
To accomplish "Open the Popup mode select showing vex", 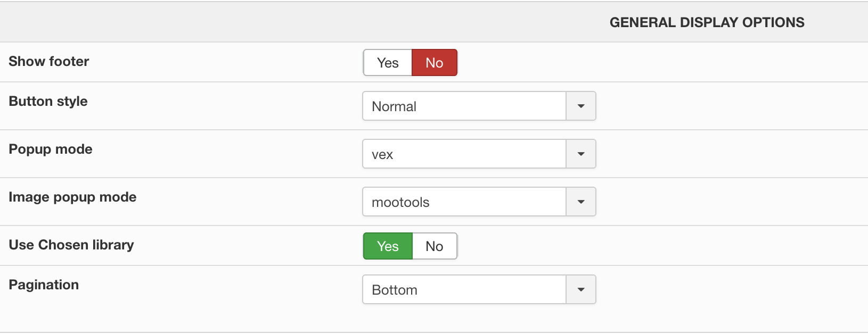I will click(464, 154).
